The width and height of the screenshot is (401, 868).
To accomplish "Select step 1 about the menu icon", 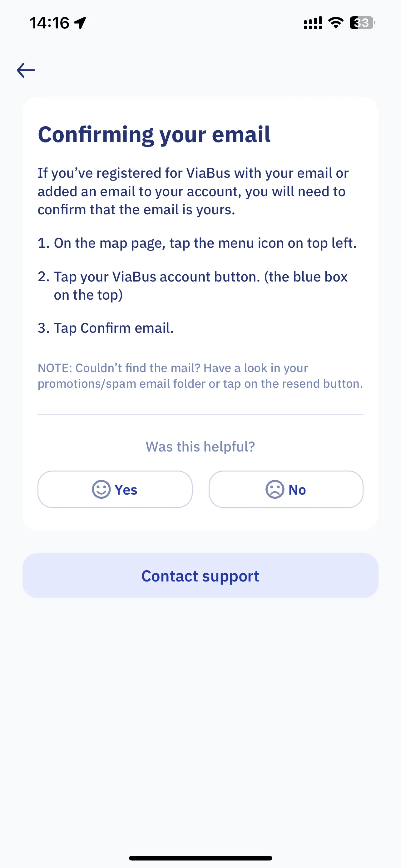I will pyautogui.click(x=197, y=243).
